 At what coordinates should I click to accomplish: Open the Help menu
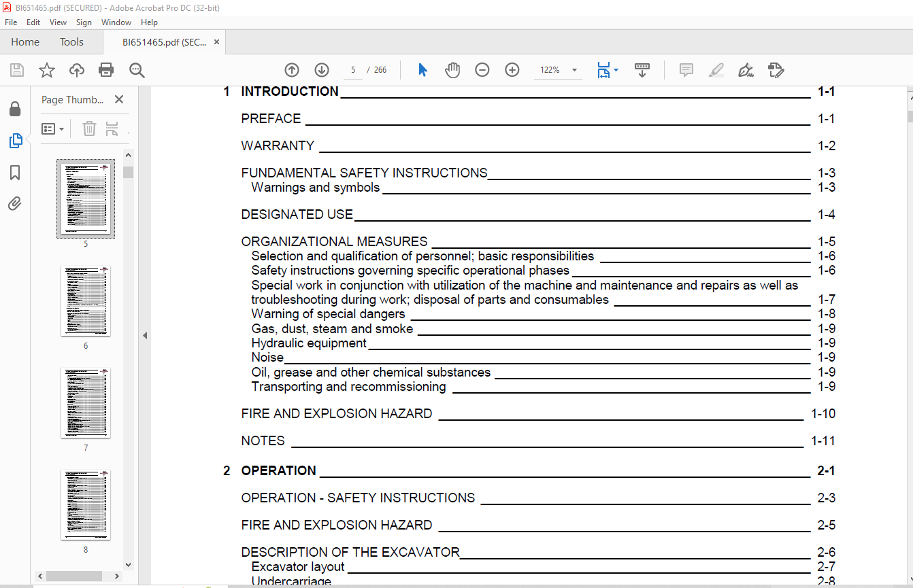(149, 22)
